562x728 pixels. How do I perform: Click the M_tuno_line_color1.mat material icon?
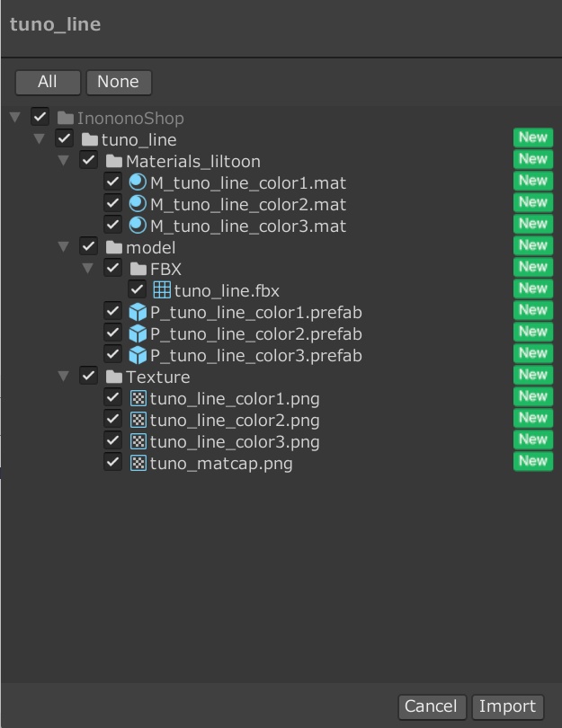coord(138,182)
